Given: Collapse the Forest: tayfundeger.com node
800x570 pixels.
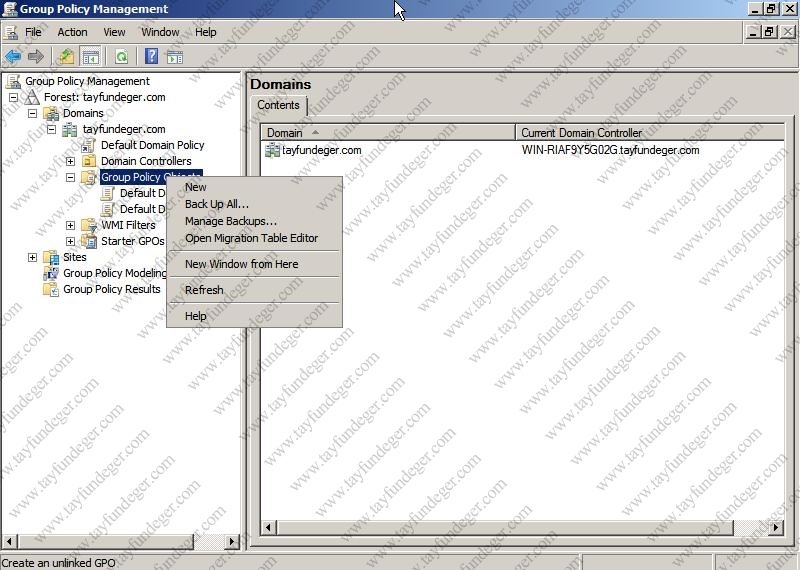Looking at the screenshot, I should point(14,97).
